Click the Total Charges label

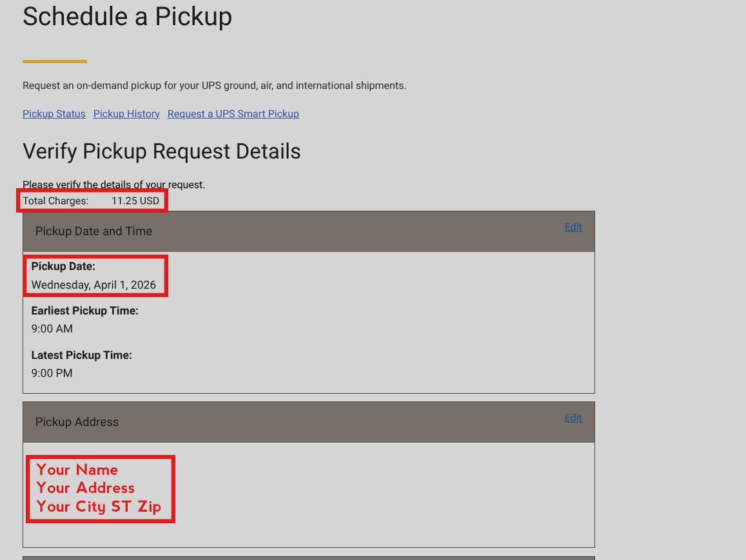[55, 201]
